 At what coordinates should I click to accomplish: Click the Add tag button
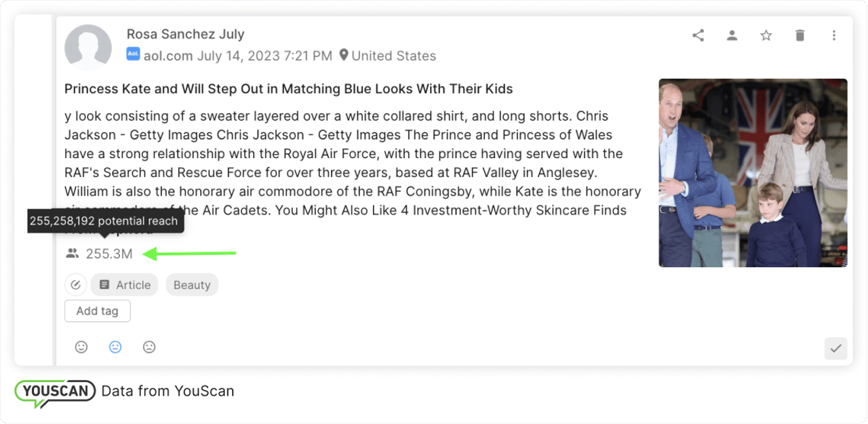pos(97,311)
